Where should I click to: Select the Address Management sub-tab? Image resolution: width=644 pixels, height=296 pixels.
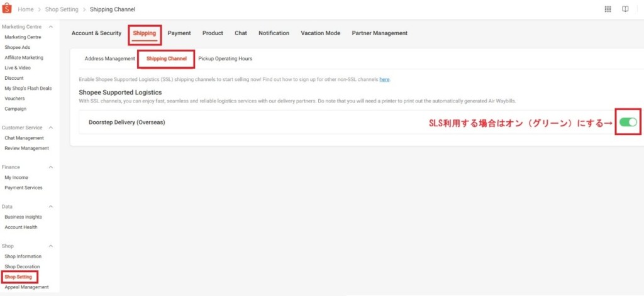(109, 58)
